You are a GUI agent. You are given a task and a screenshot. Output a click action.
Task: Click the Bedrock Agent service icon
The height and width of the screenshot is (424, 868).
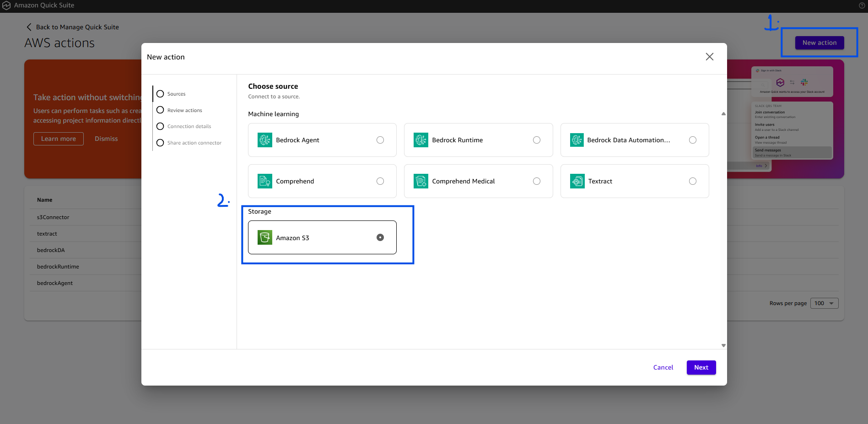(265, 140)
